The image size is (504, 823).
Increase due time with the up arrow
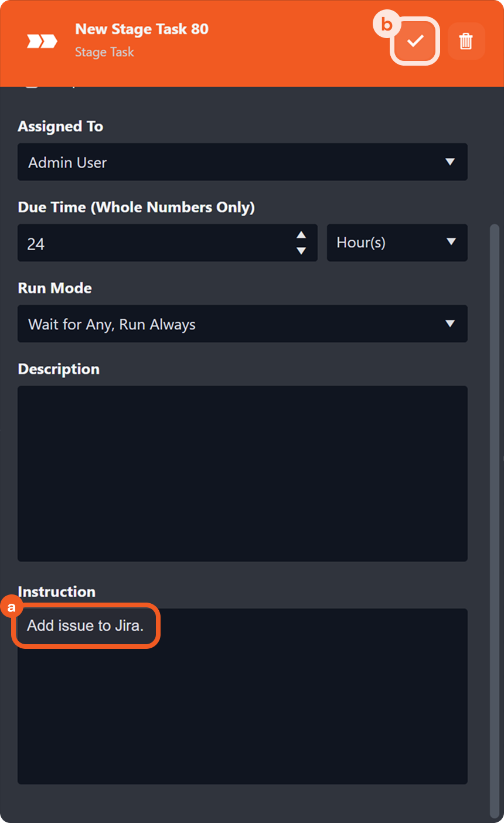(301, 235)
